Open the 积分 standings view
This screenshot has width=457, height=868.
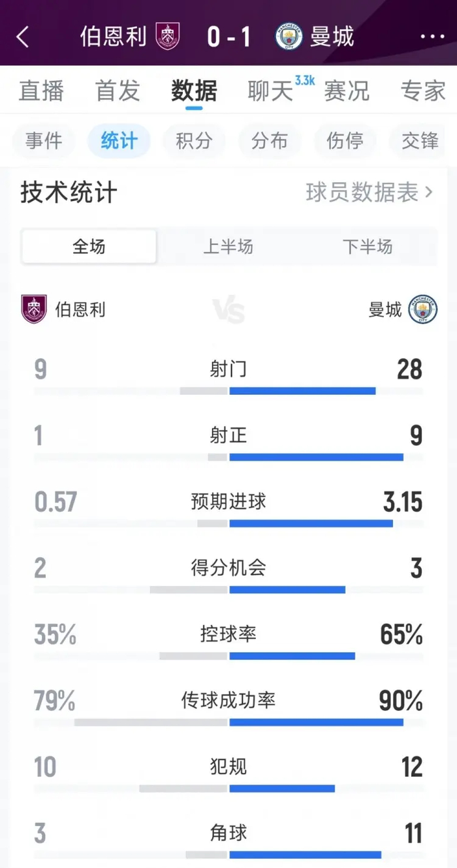[194, 141]
